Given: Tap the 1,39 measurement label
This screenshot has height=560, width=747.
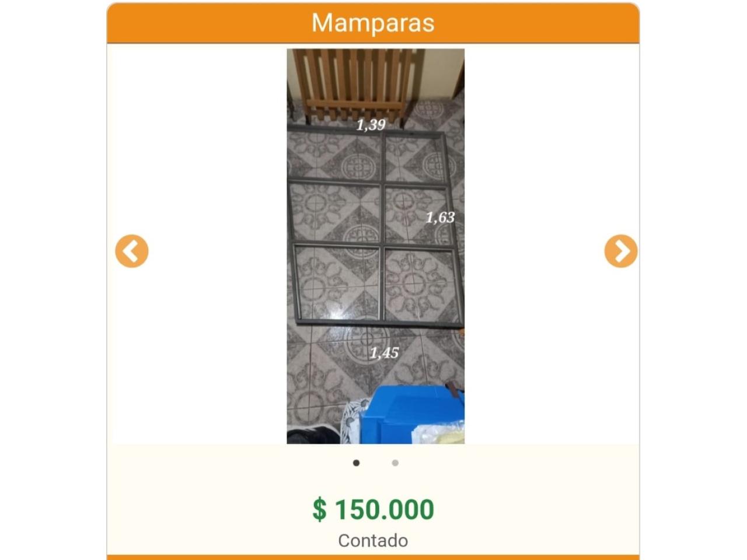Looking at the screenshot, I should pyautogui.click(x=371, y=124).
